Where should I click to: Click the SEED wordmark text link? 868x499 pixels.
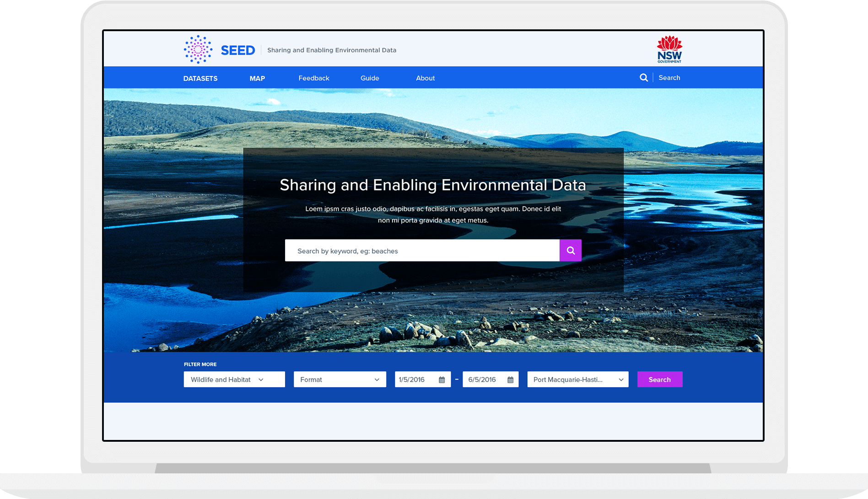pos(238,50)
